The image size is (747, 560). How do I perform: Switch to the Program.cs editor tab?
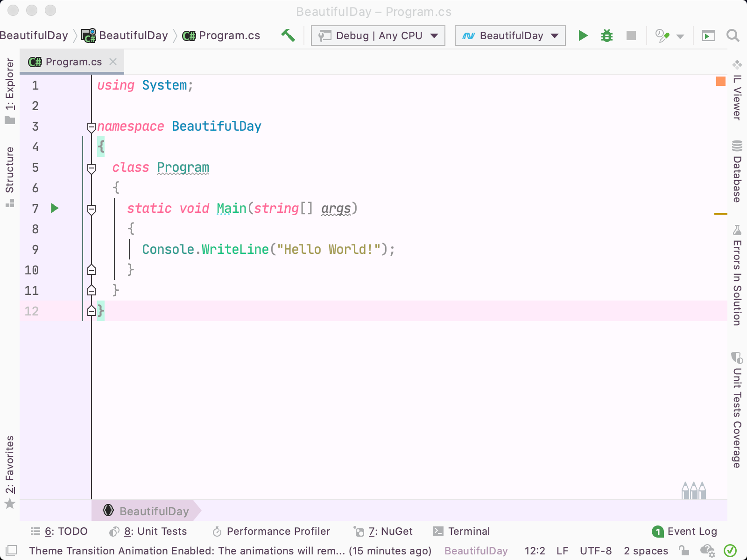pos(72,62)
